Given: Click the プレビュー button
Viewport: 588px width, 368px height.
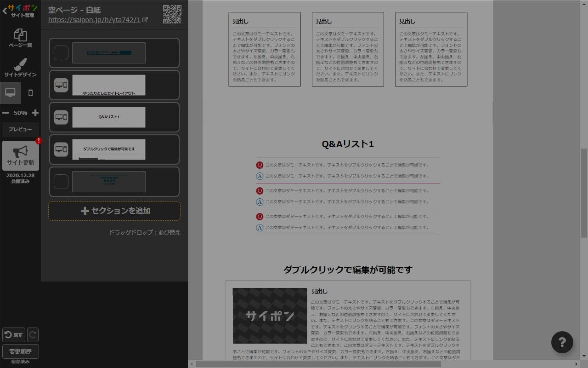Looking at the screenshot, I should pyautogui.click(x=21, y=130).
